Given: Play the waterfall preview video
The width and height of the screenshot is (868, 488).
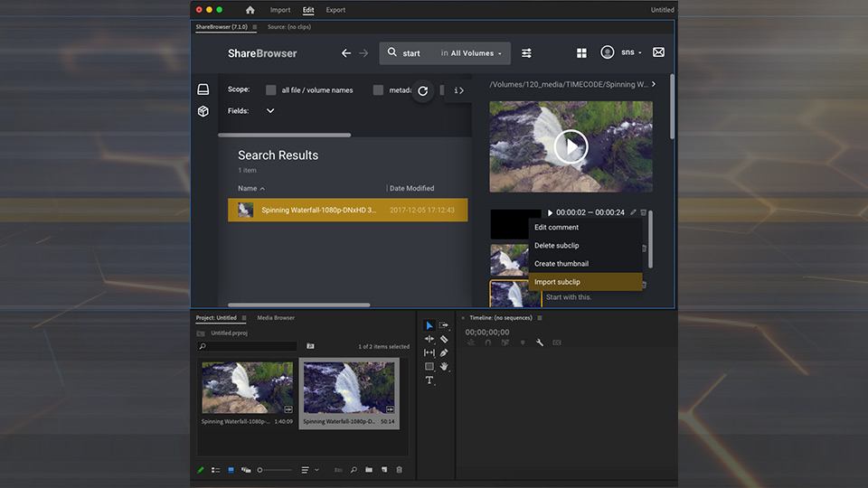Looking at the screenshot, I should pos(571,146).
